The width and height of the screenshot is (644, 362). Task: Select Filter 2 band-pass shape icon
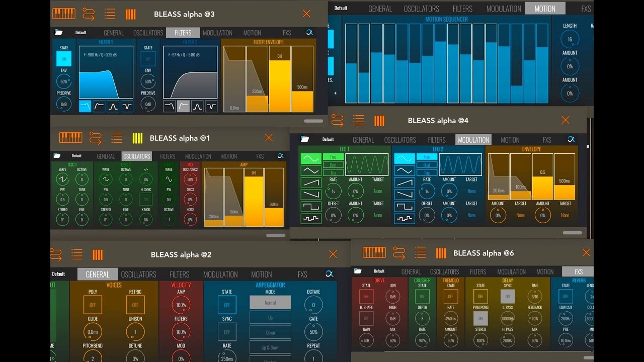198,106
